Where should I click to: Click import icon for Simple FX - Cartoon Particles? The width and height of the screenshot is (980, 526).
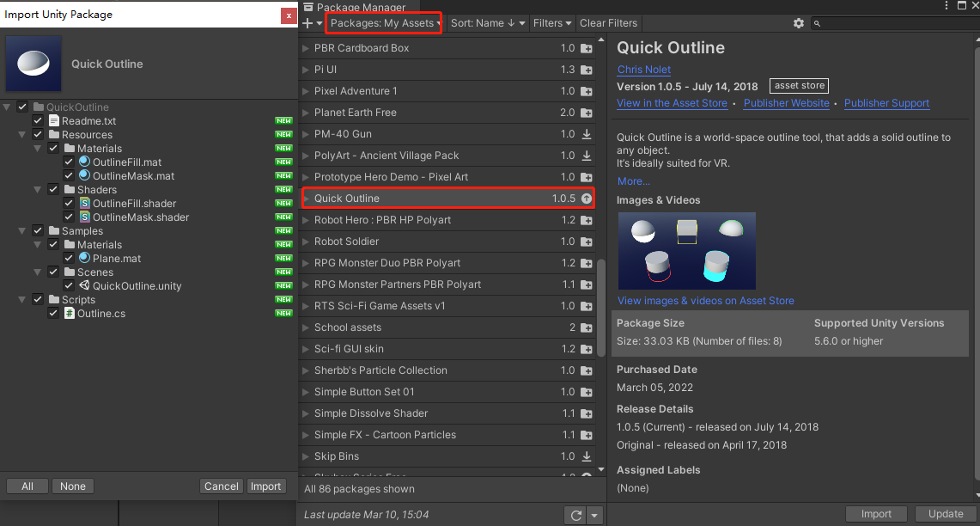tap(587, 435)
